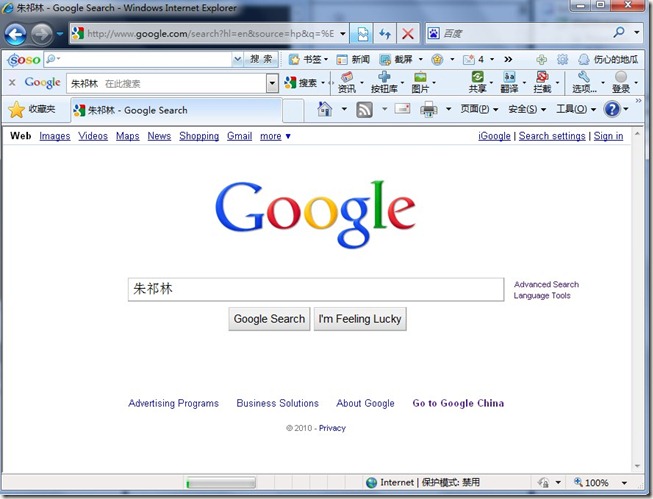
Task: Click the I'm Feeling Lucky button
Action: (x=360, y=319)
